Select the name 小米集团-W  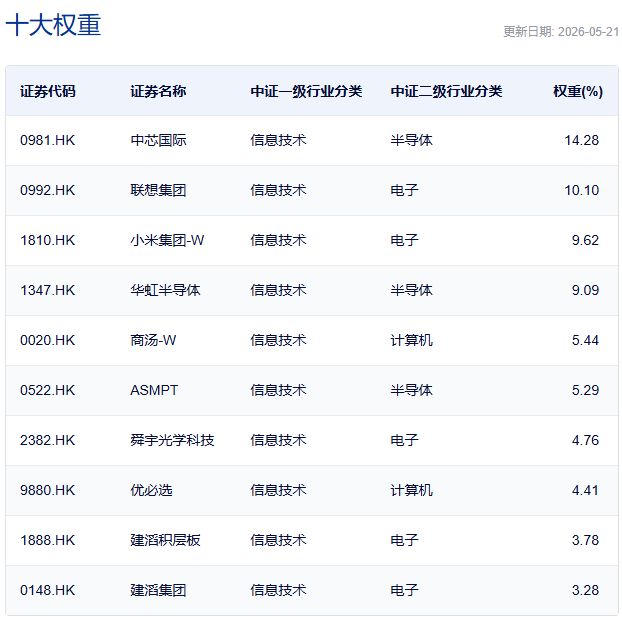[x=167, y=240]
